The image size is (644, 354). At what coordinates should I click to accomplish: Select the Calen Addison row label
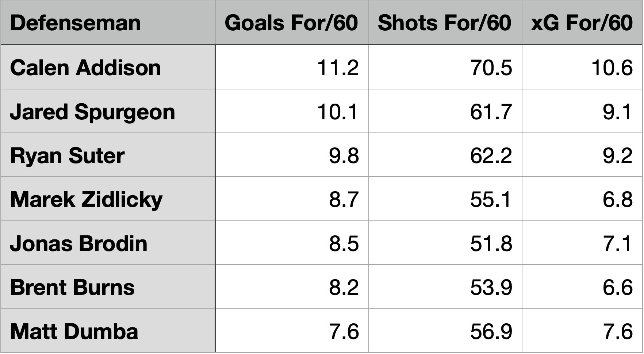coord(85,68)
